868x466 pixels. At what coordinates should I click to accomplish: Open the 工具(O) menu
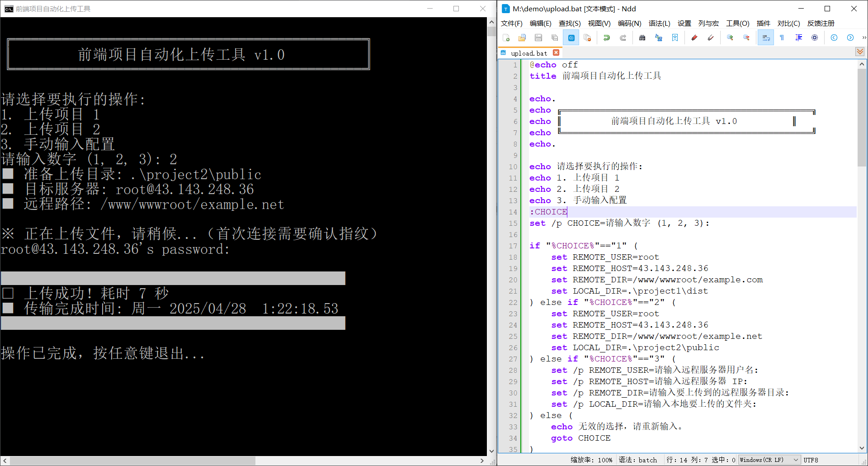click(737, 23)
